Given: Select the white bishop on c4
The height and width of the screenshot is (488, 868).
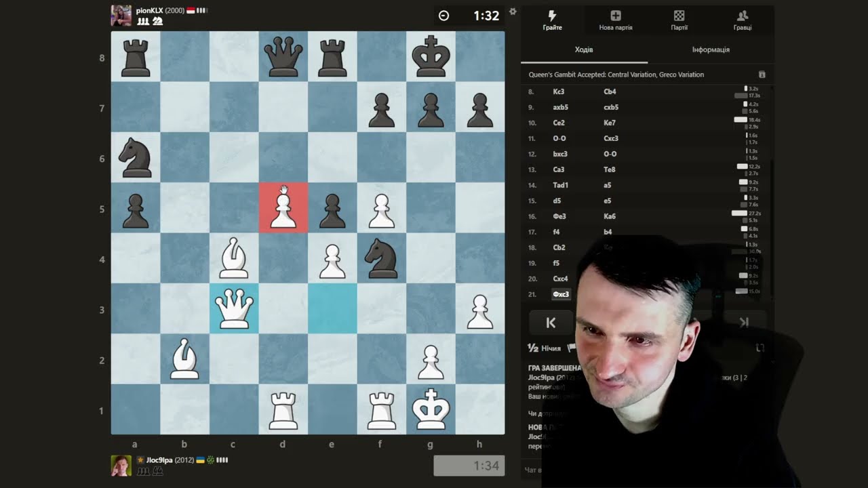Looking at the screenshot, I should [234, 259].
